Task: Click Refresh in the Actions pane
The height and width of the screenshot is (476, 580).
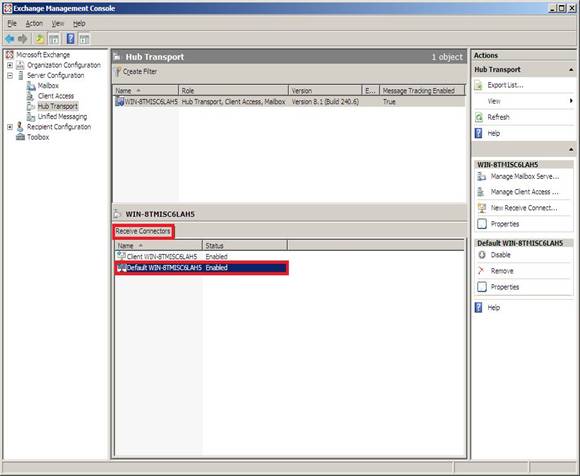Action: tap(498, 117)
